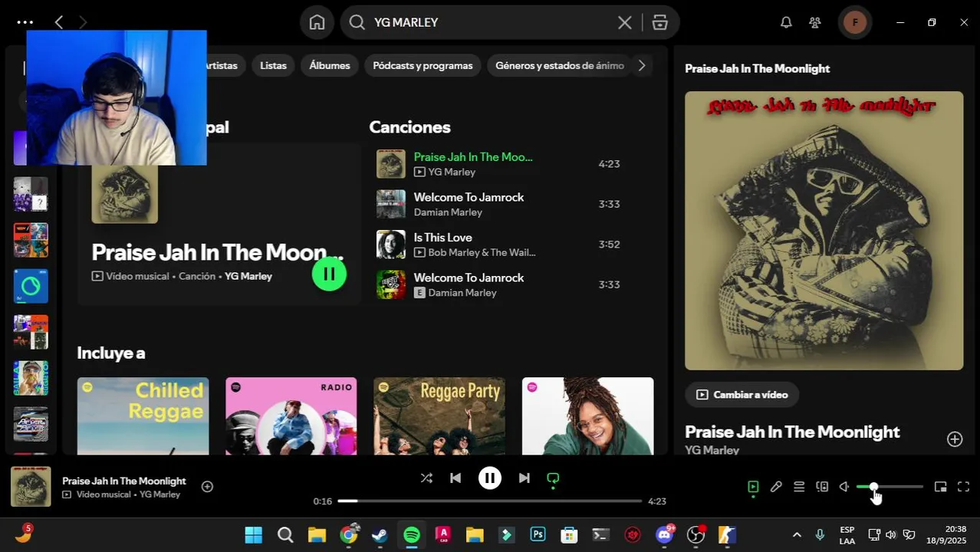Screen dimensions: 980x552
Task: Open the Chilled Reggae playlist card
Action: 143,416
